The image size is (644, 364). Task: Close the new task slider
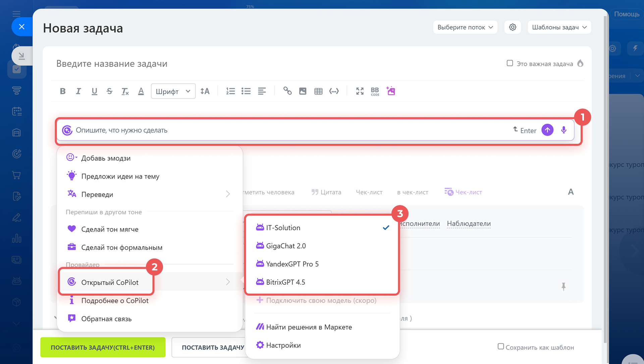tap(22, 27)
